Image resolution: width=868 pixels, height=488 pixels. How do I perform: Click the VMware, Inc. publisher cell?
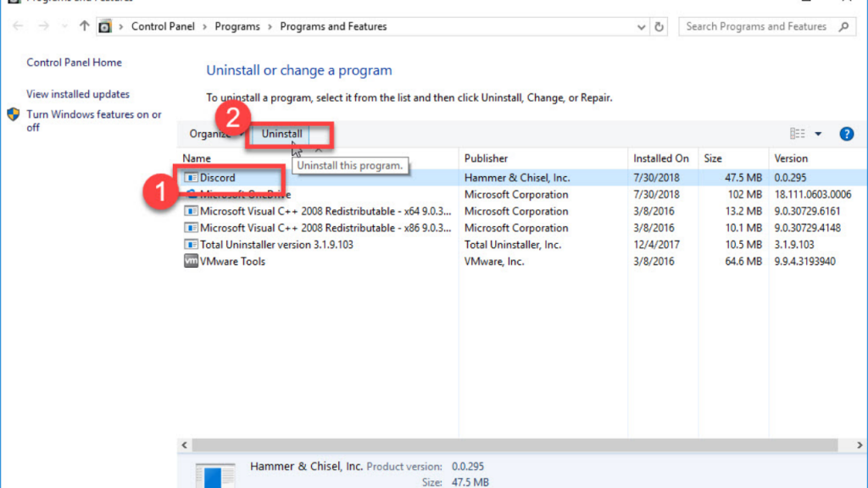click(494, 261)
